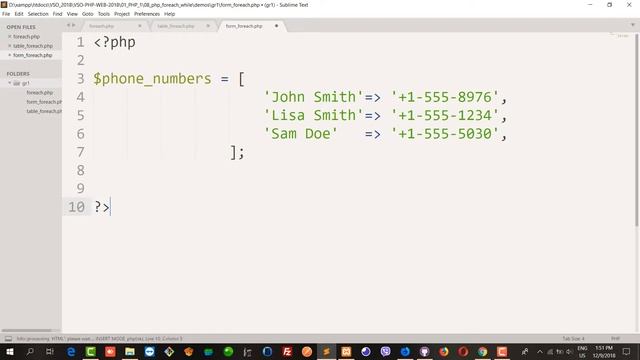
Task: Open the Edit menu
Action: [19, 14]
